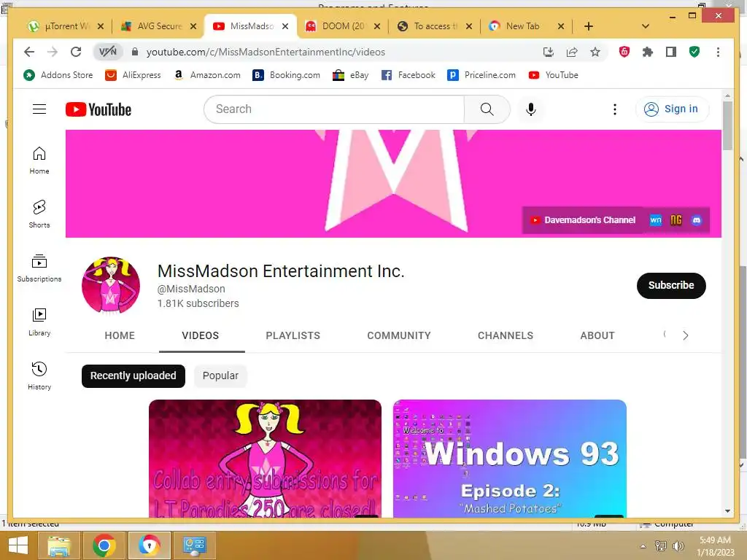Viewport: 747px width, 560px height.
Task: Open the Amazon.com bookmark
Action: click(206, 75)
